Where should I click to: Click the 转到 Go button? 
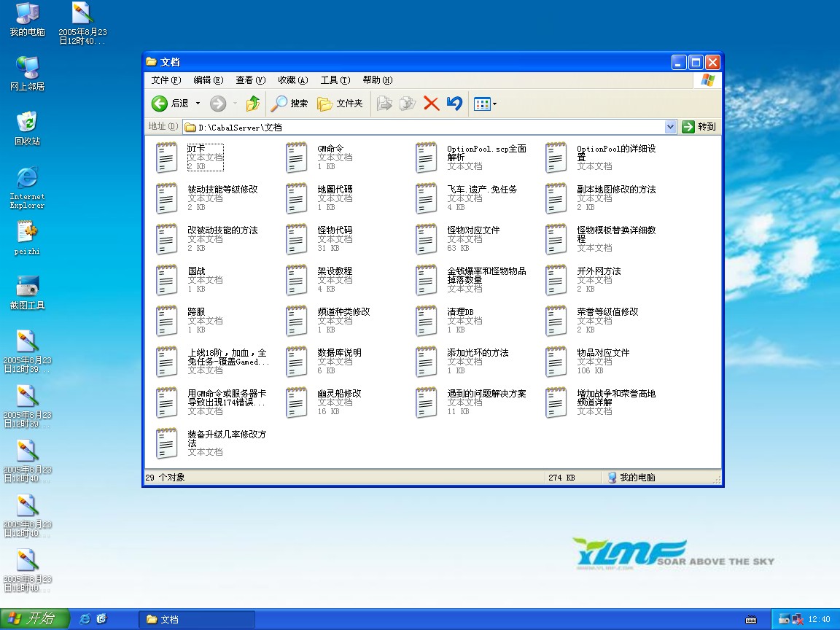click(699, 127)
